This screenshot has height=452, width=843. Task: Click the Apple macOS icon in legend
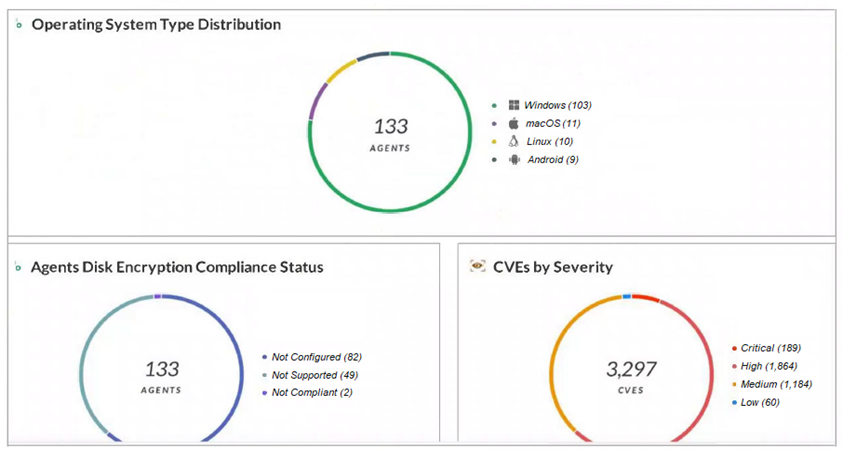pos(513,123)
